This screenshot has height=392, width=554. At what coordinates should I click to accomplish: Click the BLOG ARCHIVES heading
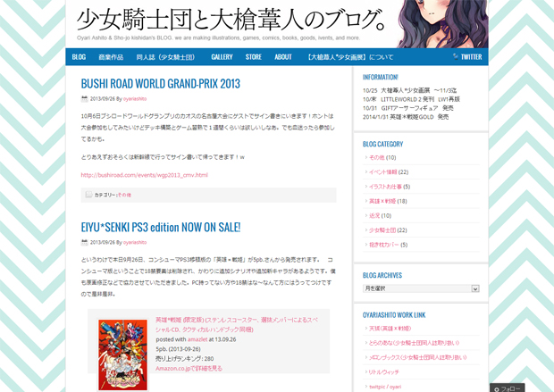382,275
